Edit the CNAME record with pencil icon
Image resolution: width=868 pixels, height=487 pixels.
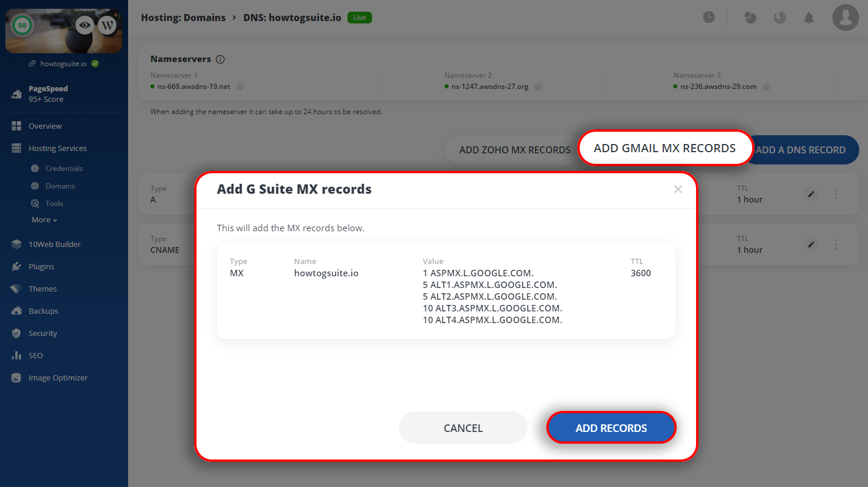click(811, 244)
